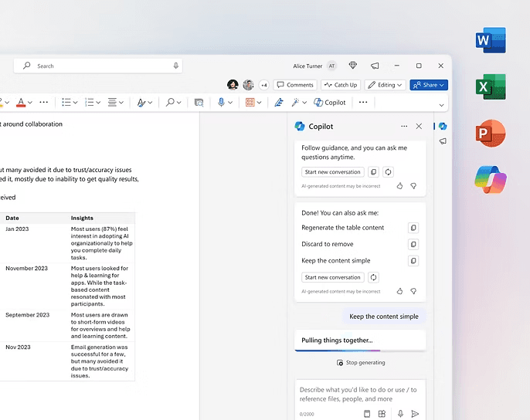Open the premium diamond icon
The width and height of the screenshot is (530, 420).
[x=352, y=65]
